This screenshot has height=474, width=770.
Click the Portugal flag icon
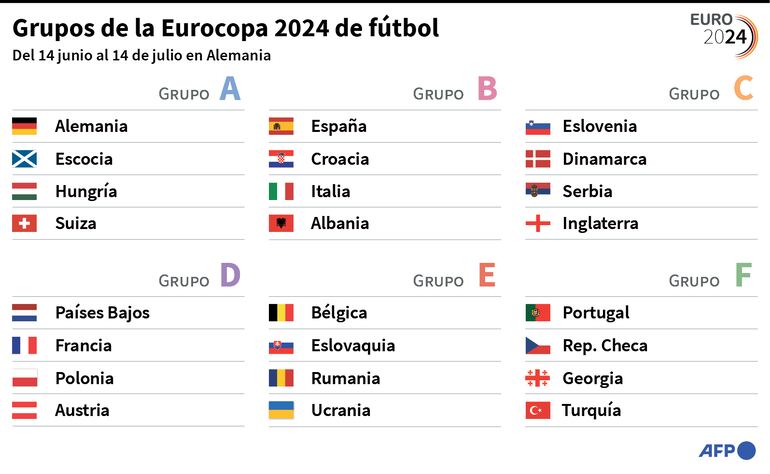point(538,313)
